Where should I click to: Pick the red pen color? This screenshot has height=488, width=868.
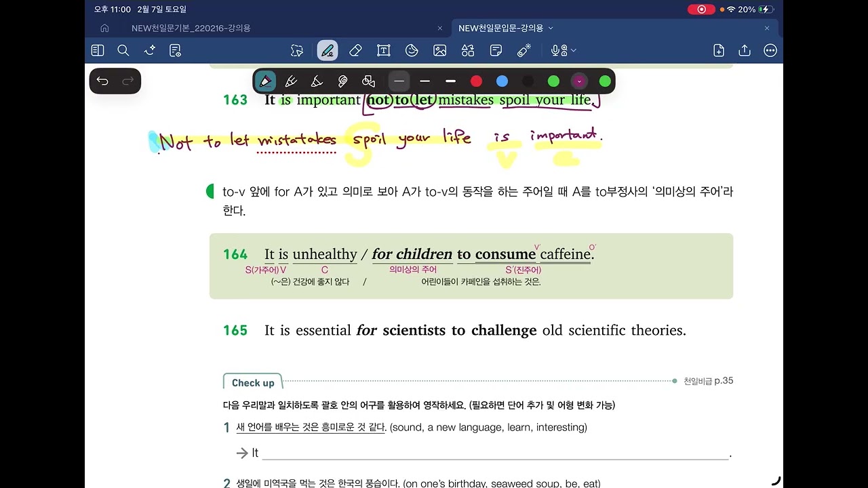pos(476,81)
